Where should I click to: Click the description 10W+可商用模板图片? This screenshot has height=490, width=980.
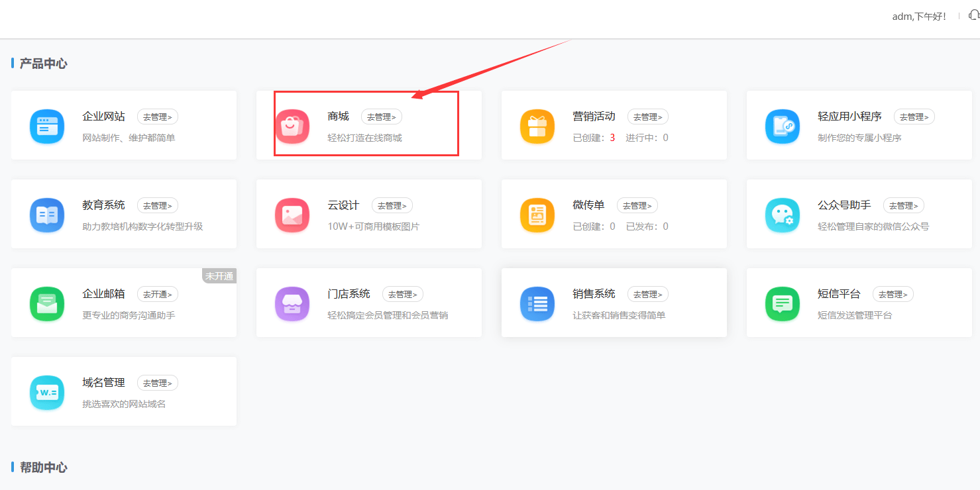373,226
